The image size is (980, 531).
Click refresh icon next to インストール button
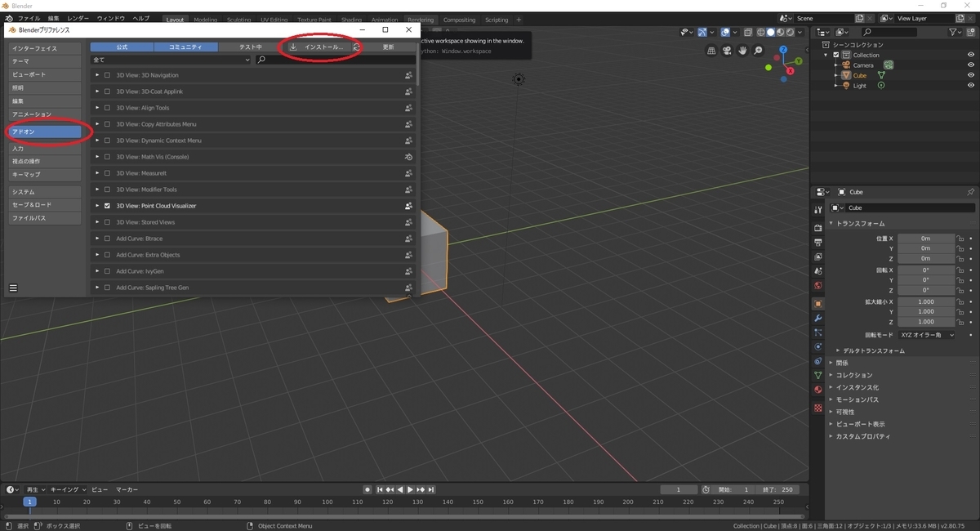pyautogui.click(x=356, y=47)
